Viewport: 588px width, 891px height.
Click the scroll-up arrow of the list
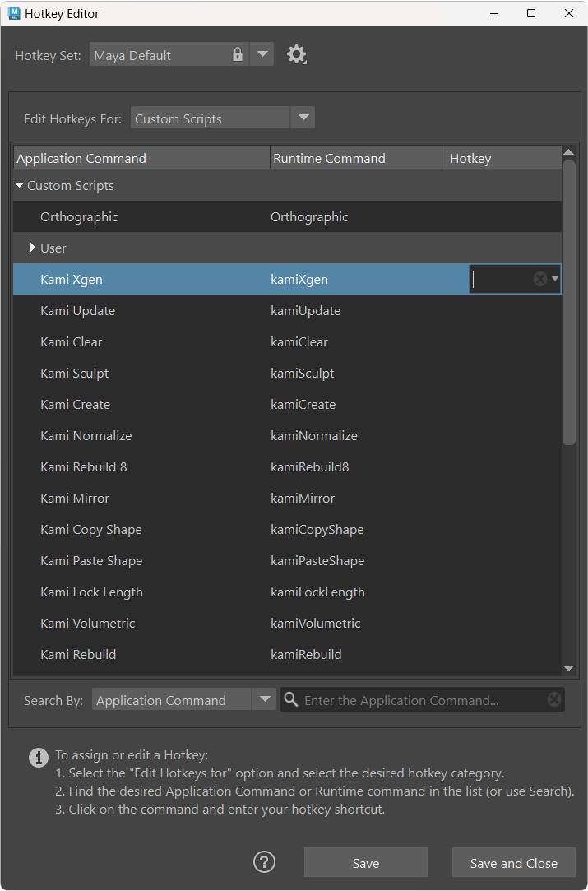coord(569,151)
